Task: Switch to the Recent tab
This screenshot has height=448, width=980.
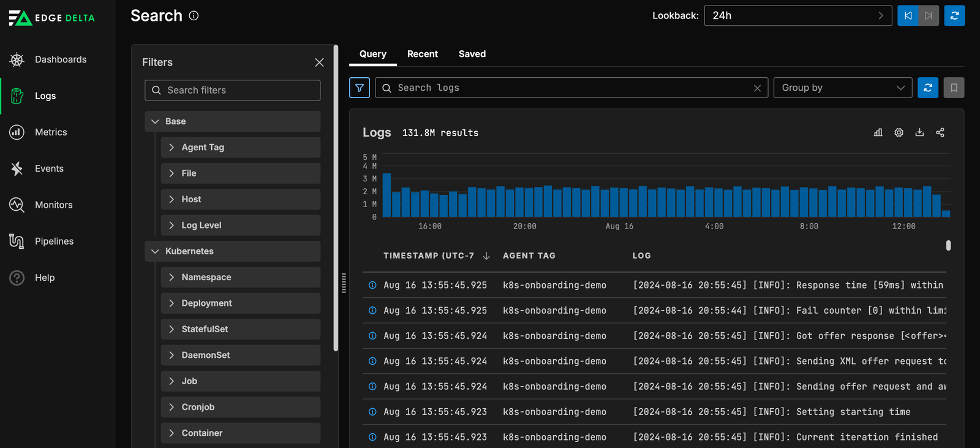Action: click(x=422, y=54)
